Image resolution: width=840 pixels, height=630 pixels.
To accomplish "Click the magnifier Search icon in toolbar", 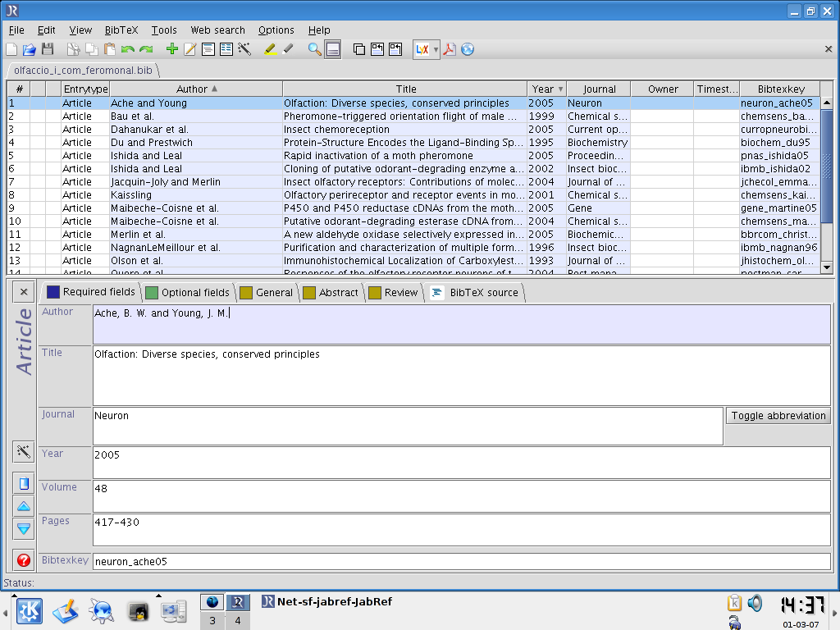I will (314, 49).
